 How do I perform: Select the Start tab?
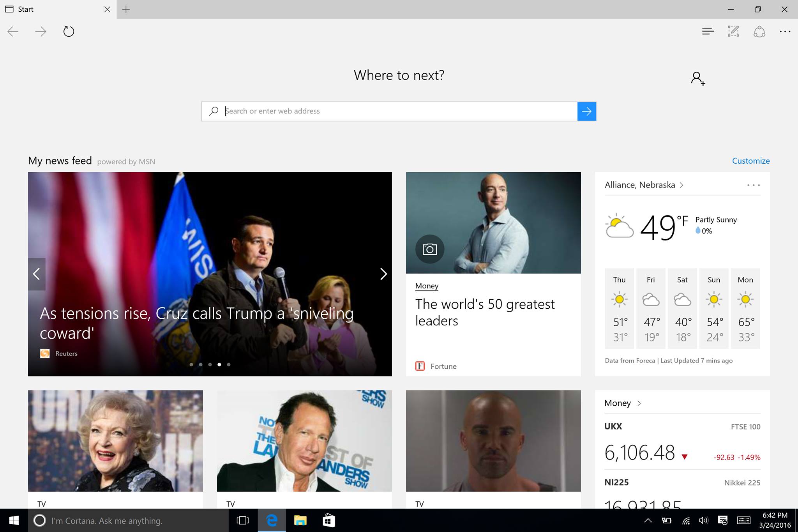[58, 9]
